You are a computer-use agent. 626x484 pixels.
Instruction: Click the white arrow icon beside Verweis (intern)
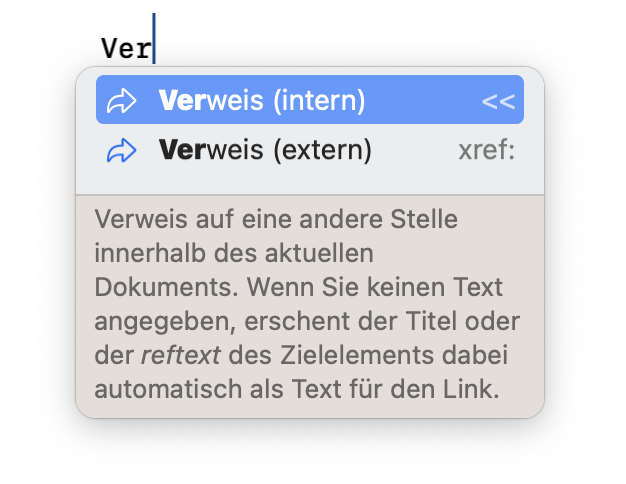click(x=121, y=101)
